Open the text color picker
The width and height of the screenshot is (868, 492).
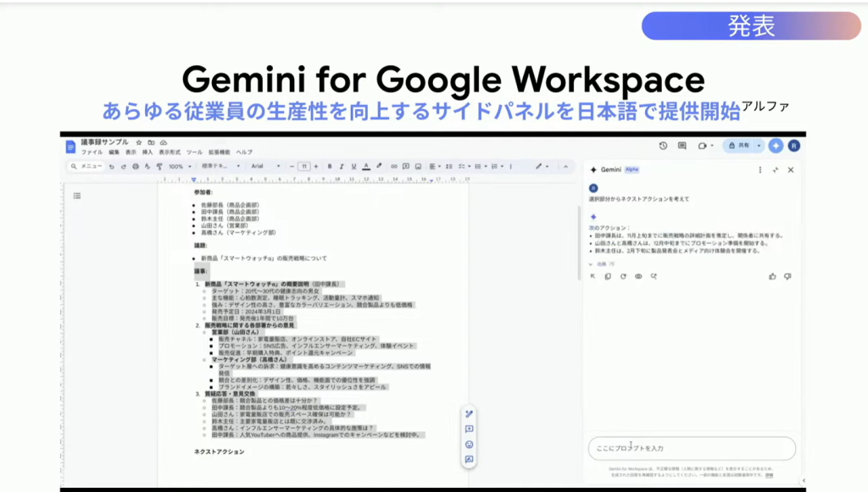365,166
